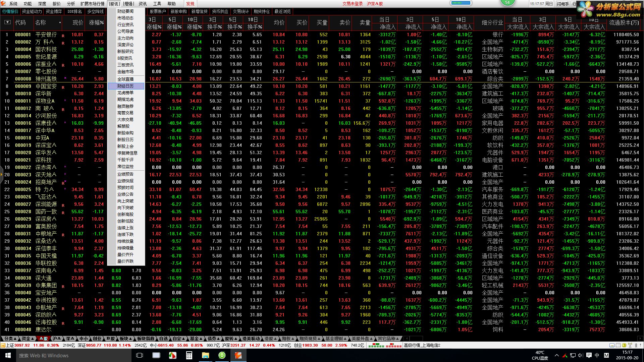Click the red-green colorful app in taskbar
Screen dimensions: 644x362
click(x=172, y=355)
